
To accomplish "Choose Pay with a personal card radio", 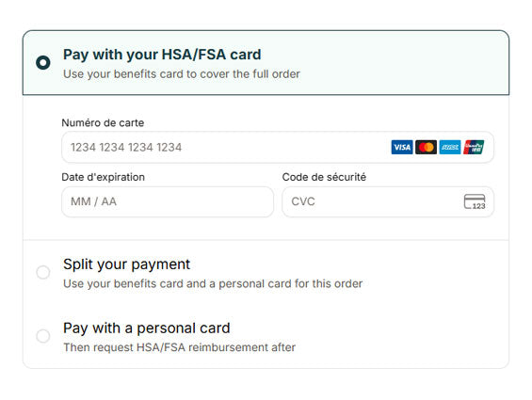I will click(43, 336).
